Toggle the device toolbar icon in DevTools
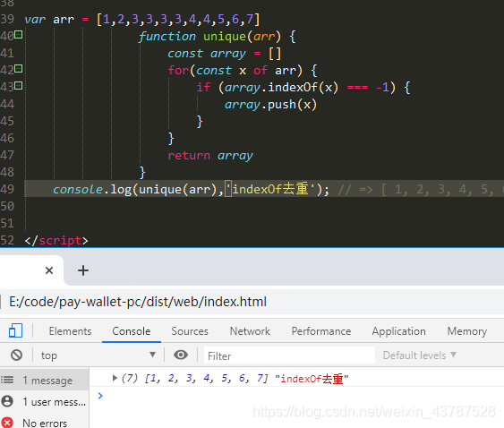 15,330
